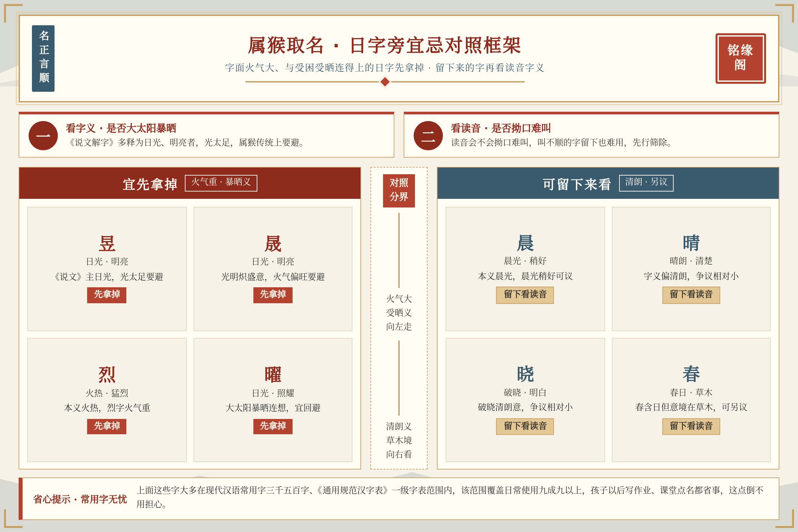Click the 先拿掉 tag under 昱
Screen dimensions: 798x532
[x=106, y=295]
